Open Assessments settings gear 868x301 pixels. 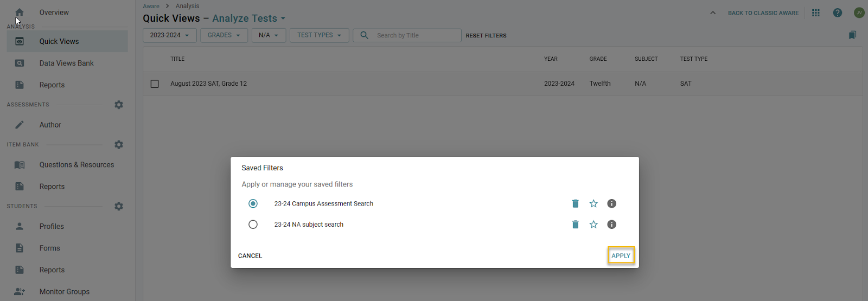click(x=119, y=105)
